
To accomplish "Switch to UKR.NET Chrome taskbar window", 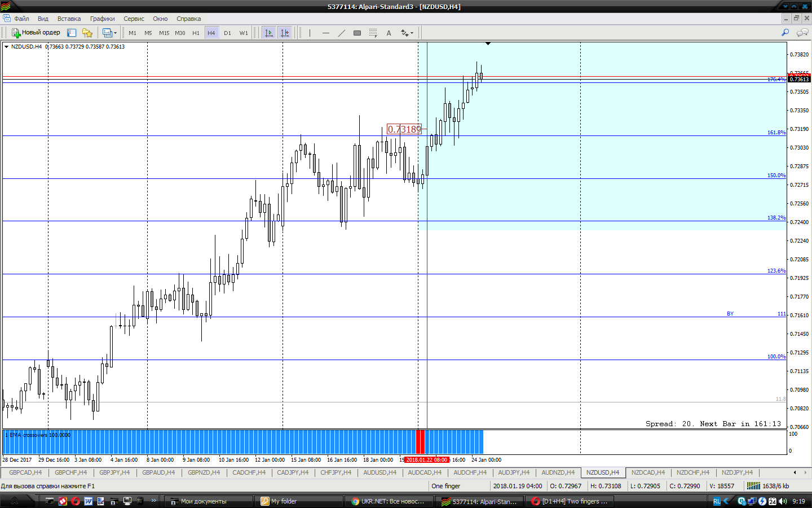I will point(389,501).
